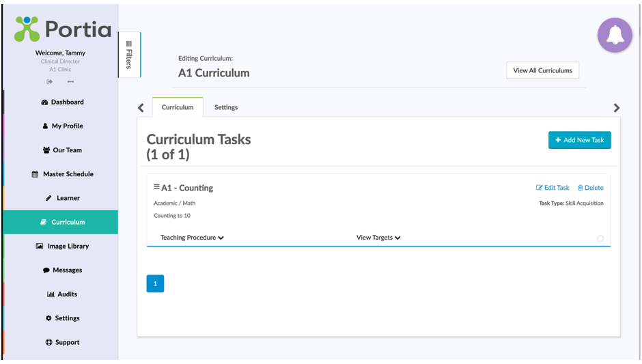Go to previous tab with left arrow
This screenshot has width=642, height=364.
(141, 108)
